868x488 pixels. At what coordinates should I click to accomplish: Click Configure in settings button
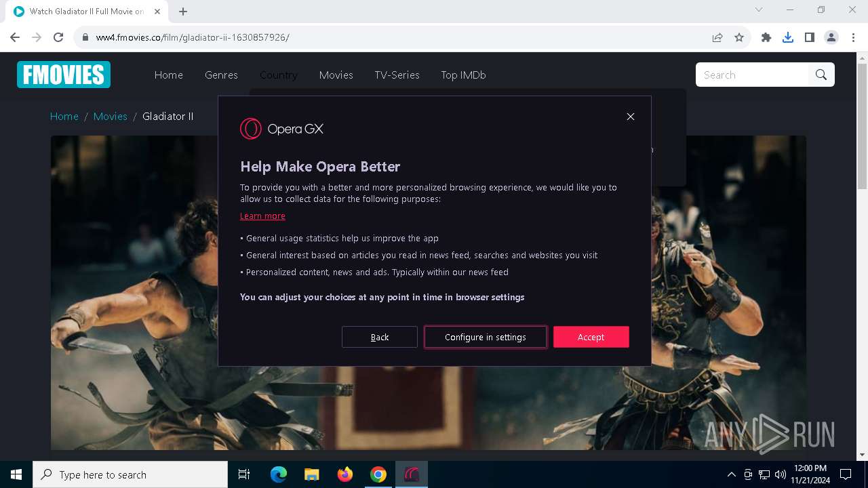tap(486, 337)
